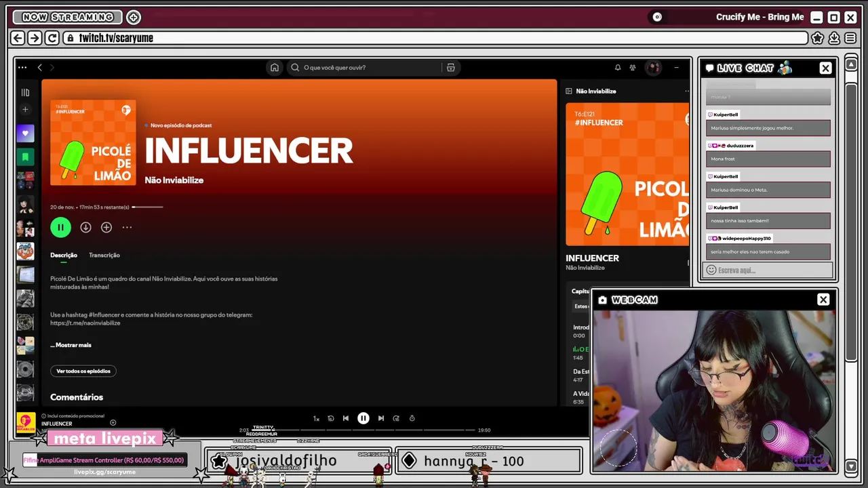Select the NOW STREAMING tab

pos(68,17)
